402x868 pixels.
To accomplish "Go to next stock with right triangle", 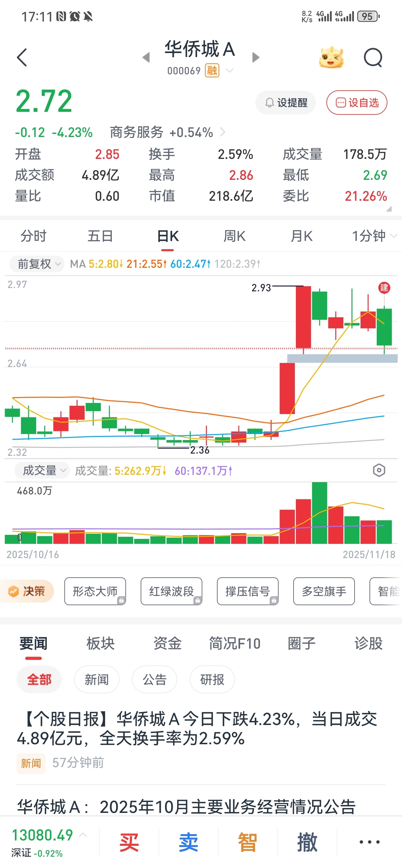I will (256, 58).
